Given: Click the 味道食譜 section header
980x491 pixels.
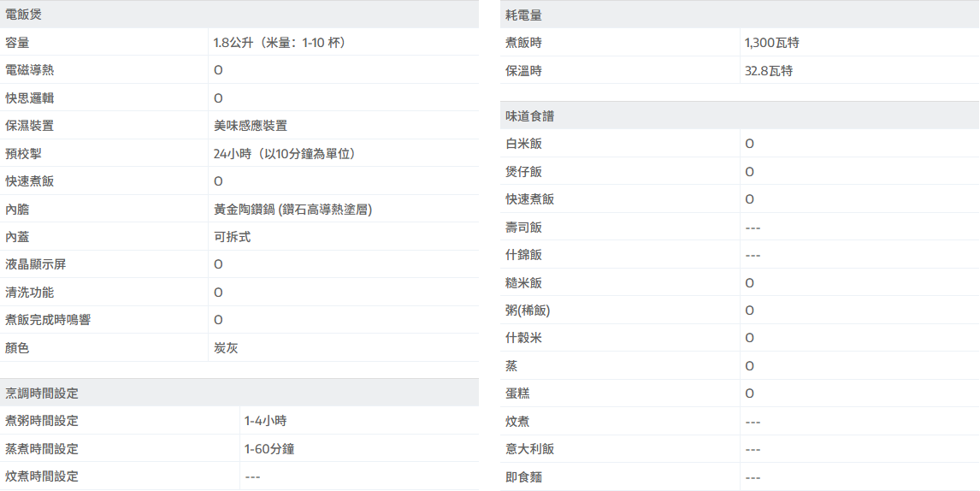Looking at the screenshot, I should (529, 115).
